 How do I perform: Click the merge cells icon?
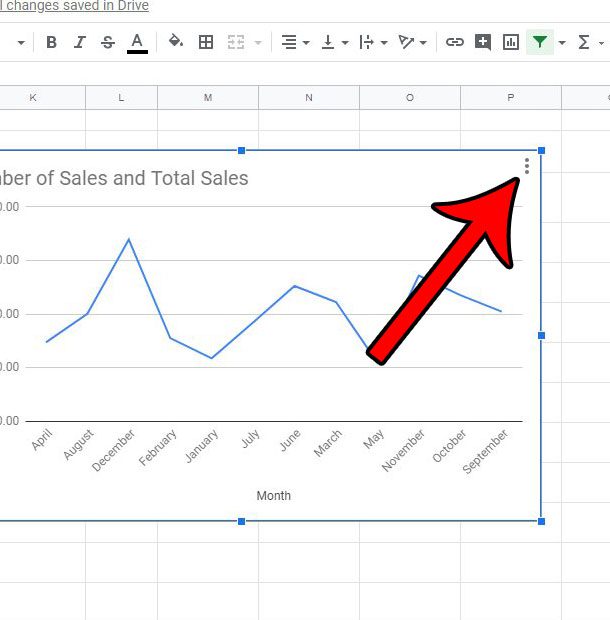click(x=236, y=42)
